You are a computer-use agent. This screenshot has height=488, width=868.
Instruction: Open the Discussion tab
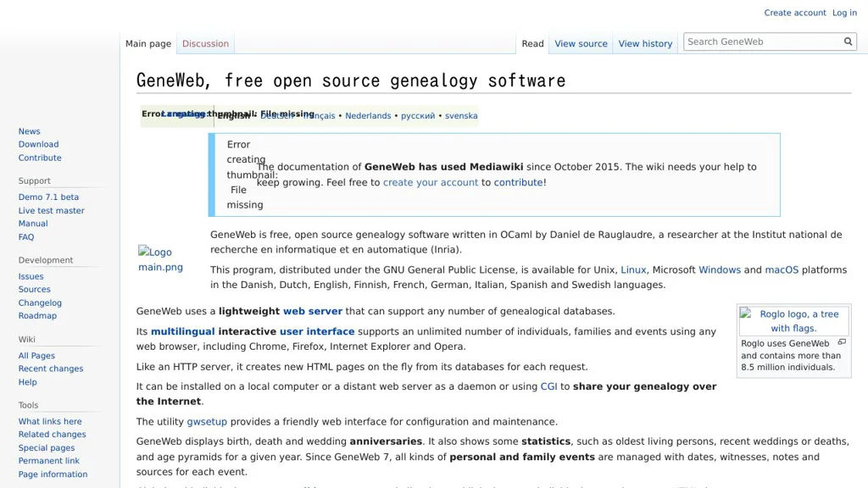(205, 43)
